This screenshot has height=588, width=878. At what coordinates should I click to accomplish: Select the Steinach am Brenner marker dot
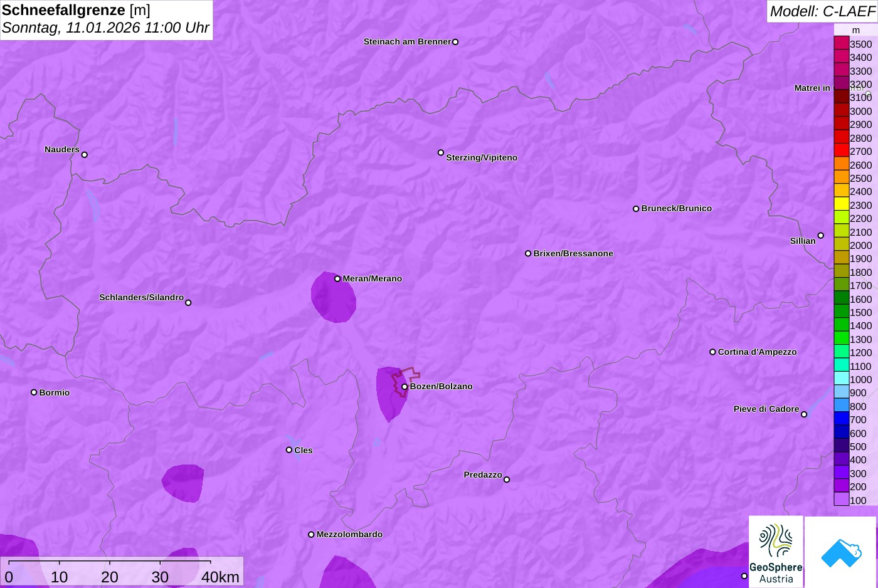coord(455,42)
